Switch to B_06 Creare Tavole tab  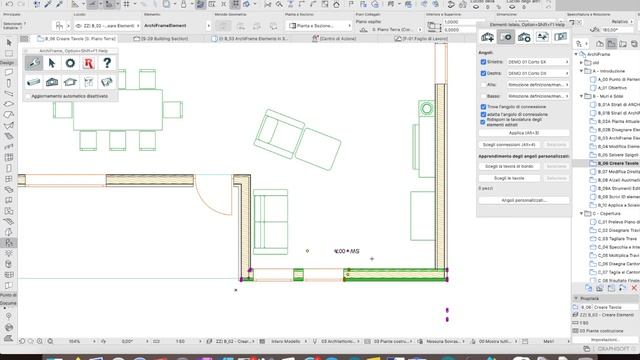(x=76, y=39)
